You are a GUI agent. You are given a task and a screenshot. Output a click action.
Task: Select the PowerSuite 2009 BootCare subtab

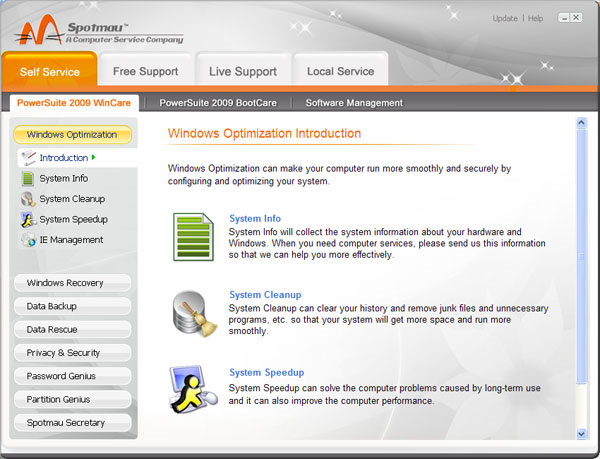218,103
